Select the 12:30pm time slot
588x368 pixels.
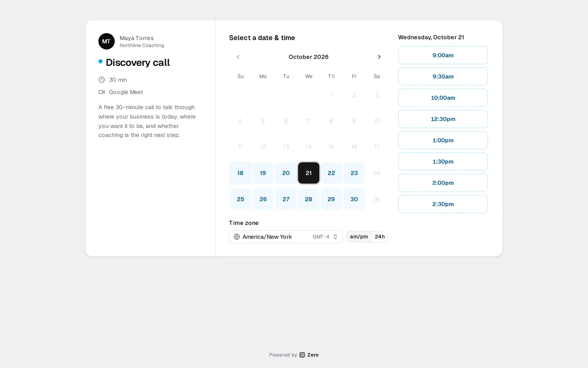(443, 119)
